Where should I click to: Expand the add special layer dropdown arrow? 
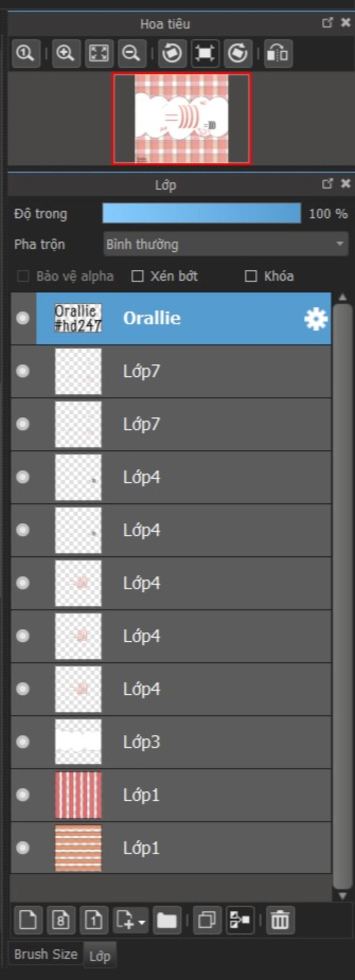(x=142, y=922)
